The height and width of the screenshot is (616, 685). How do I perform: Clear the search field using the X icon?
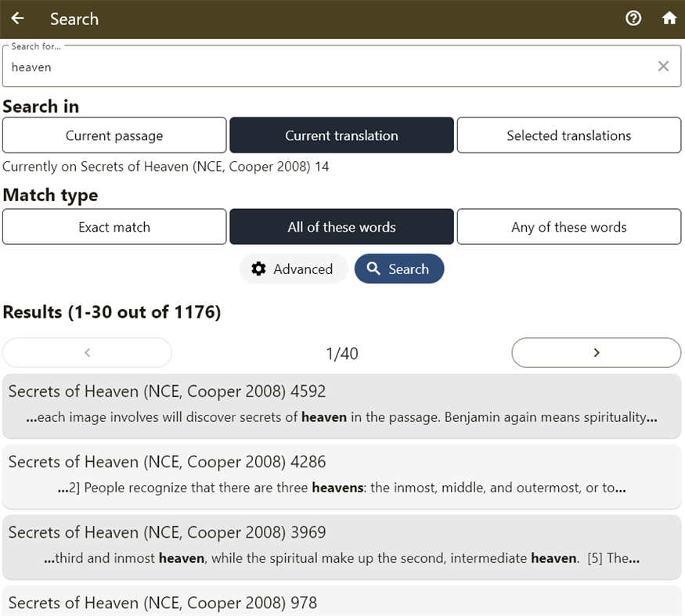[663, 67]
